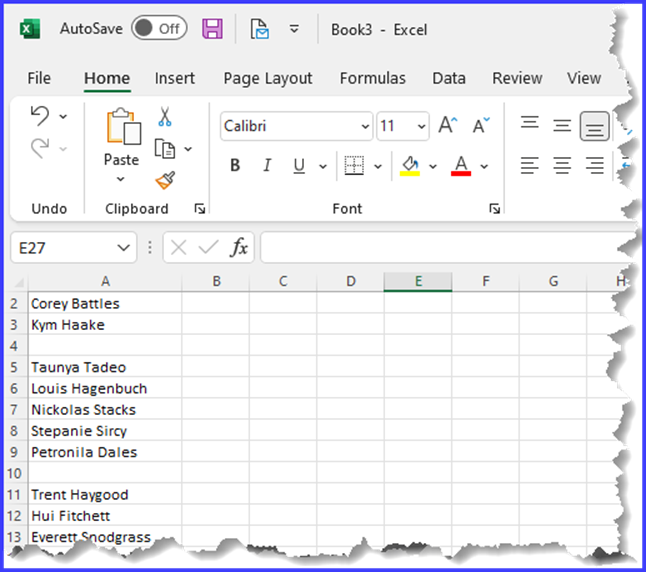Select cell containing Louis Hagenbuch

pyautogui.click(x=90, y=388)
